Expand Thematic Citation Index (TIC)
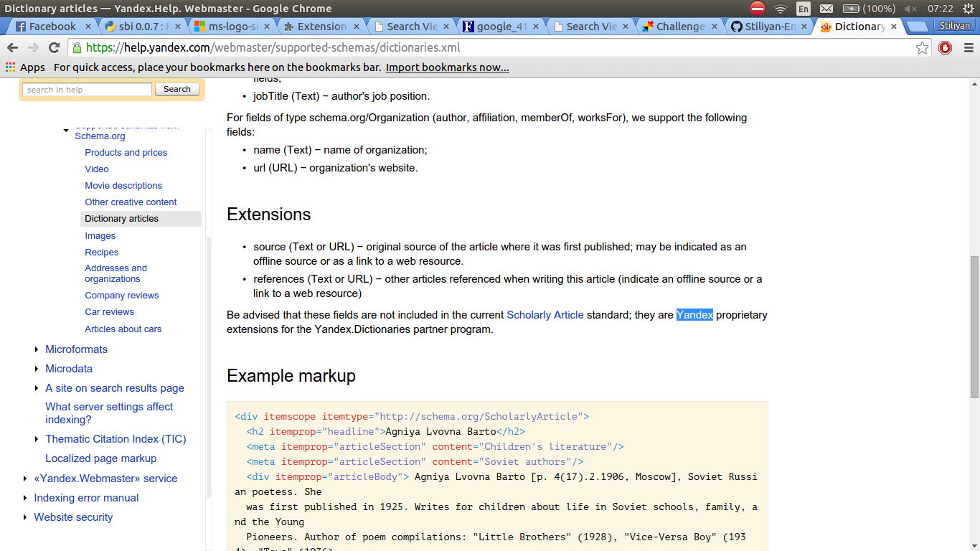980x551 pixels. [37, 439]
